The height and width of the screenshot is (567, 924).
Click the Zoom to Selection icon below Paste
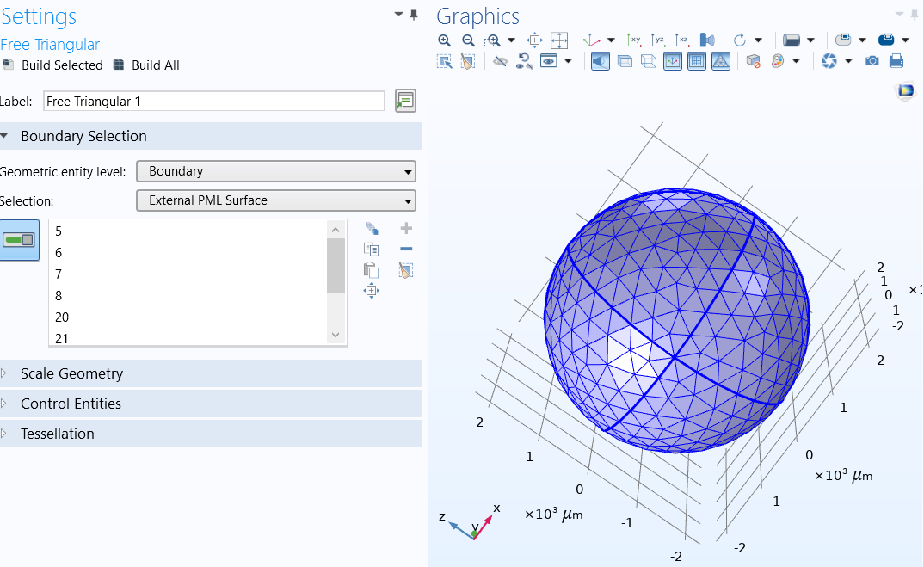(x=372, y=291)
